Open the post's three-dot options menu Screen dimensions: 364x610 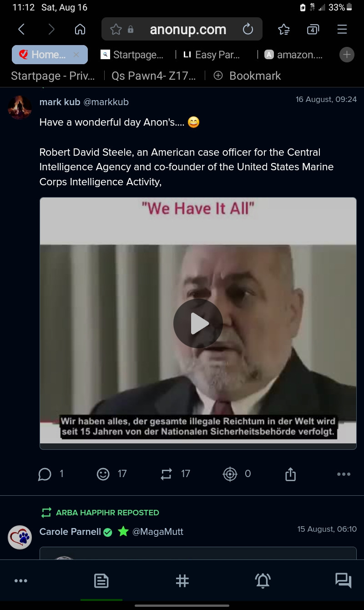point(344,474)
